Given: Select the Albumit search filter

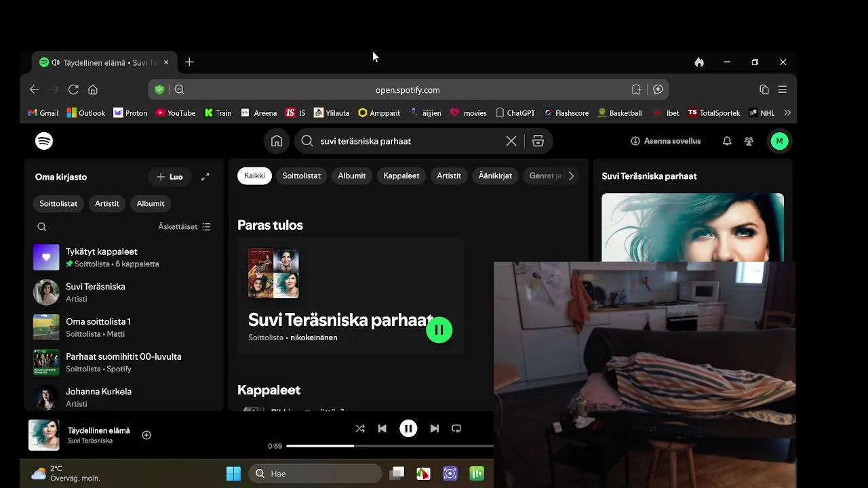Looking at the screenshot, I should [x=352, y=176].
